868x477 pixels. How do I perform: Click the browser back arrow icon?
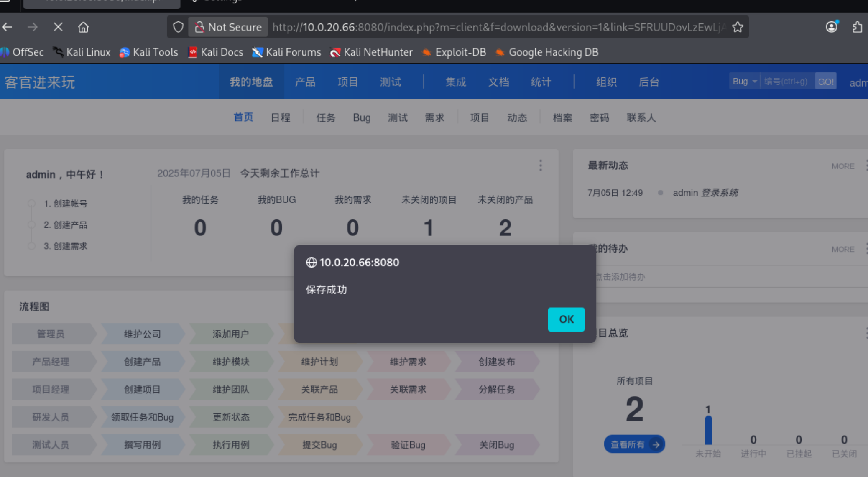tap(7, 27)
